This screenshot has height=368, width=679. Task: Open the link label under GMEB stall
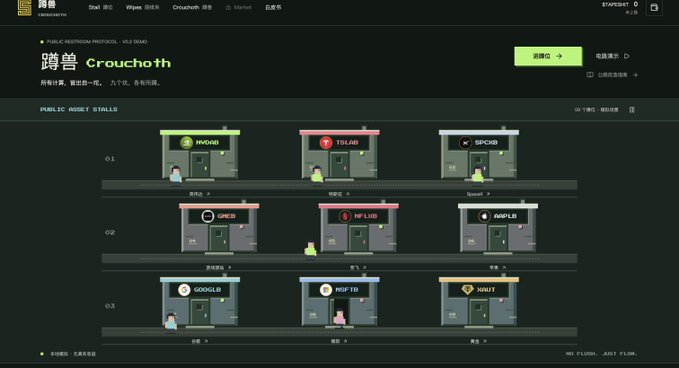click(x=219, y=268)
